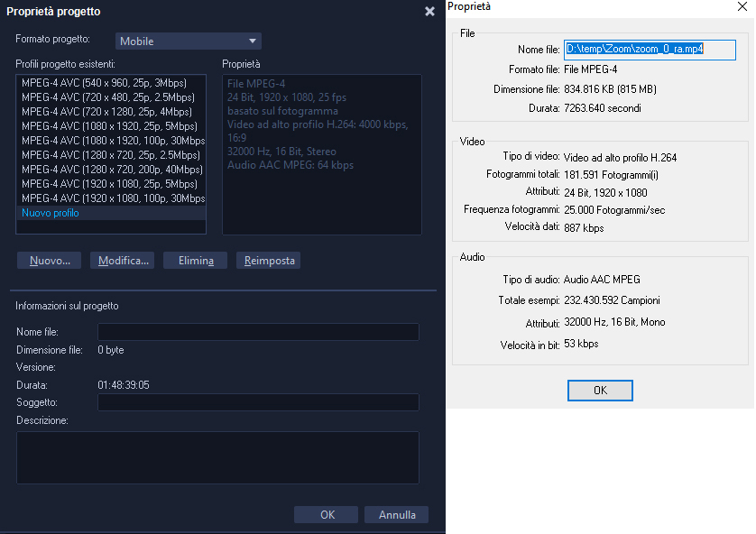Click the Modifica... button
Viewport: 756px width, 534px height.
123,261
